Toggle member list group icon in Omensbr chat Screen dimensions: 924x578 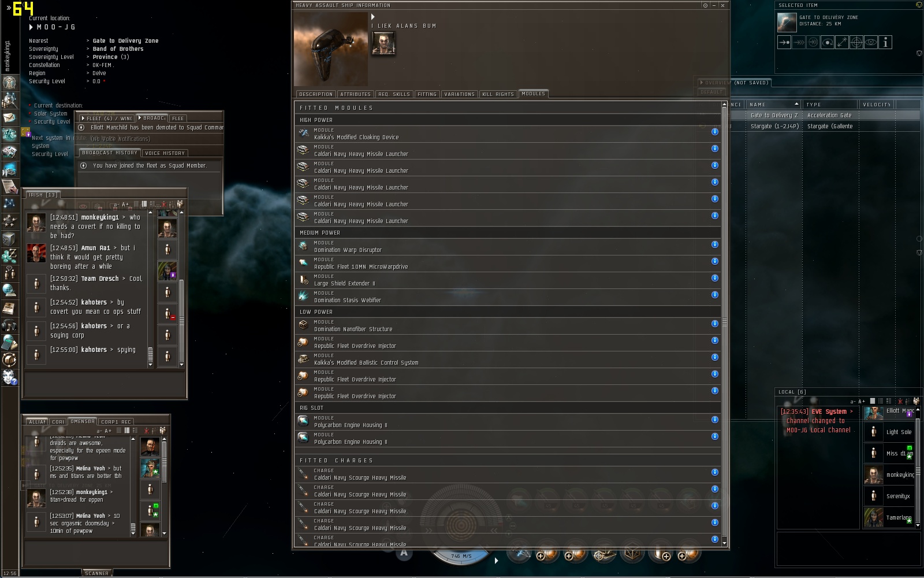[162, 431]
